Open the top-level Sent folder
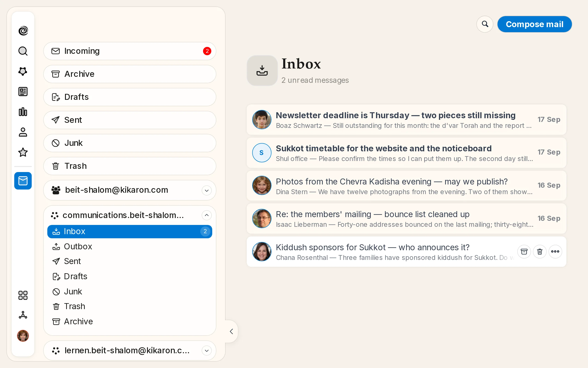The image size is (588, 368). pos(130,120)
